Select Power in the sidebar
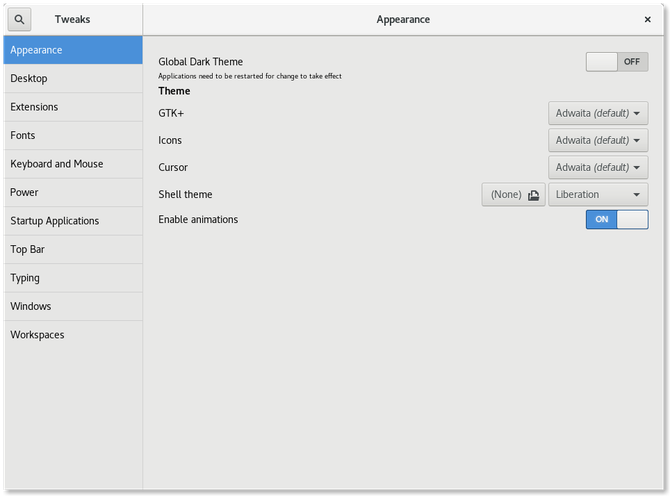 73,192
